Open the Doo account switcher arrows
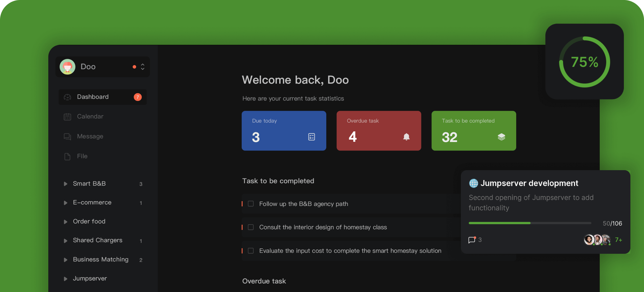Image resolution: width=644 pixels, height=292 pixels. (143, 67)
